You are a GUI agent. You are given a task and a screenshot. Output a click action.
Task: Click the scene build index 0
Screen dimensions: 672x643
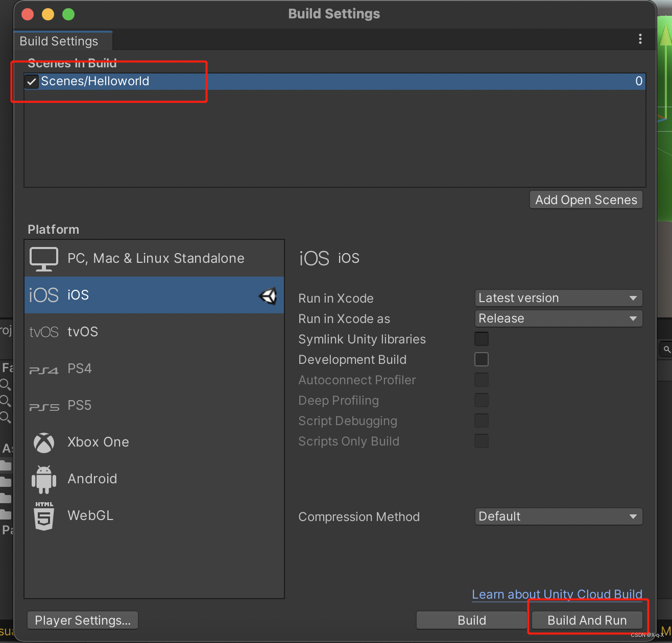coord(639,81)
